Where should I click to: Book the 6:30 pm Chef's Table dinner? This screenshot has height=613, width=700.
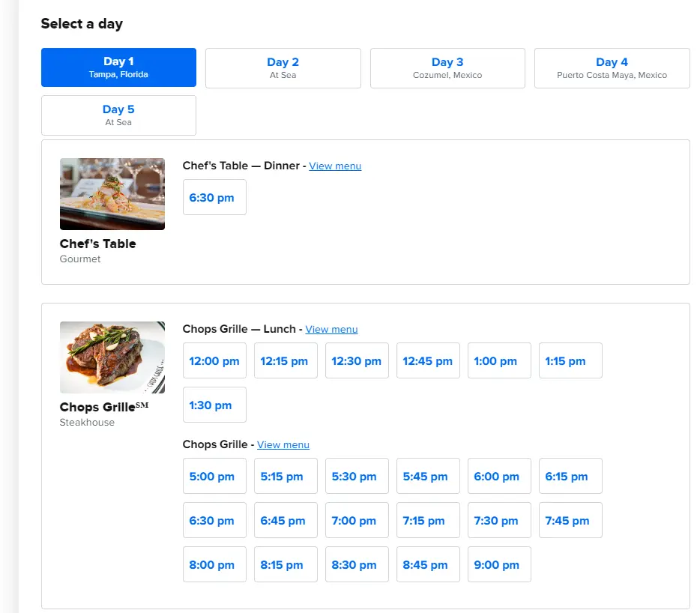214,197
